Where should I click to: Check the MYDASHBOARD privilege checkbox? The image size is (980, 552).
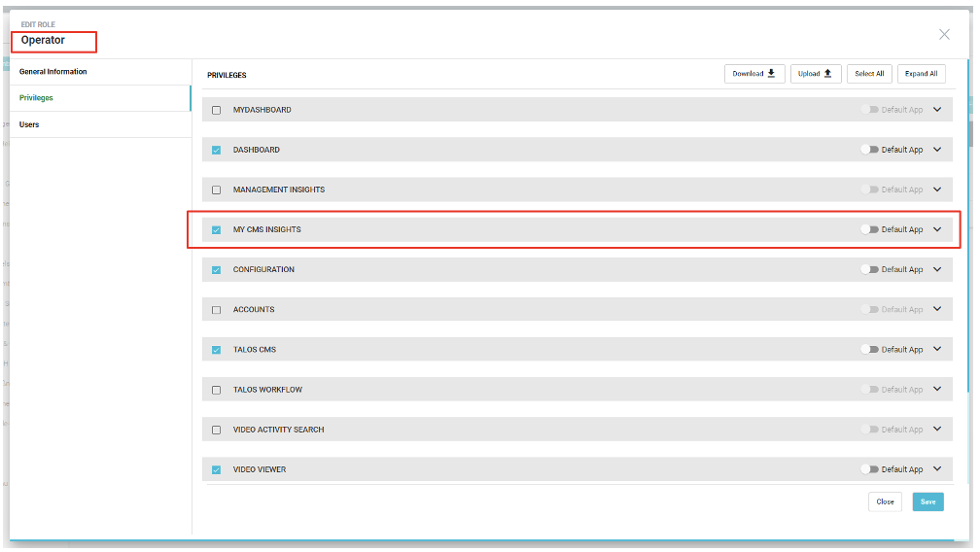pyautogui.click(x=217, y=110)
